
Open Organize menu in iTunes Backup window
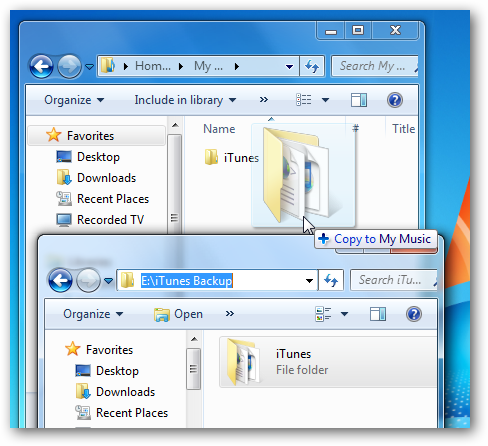(x=93, y=314)
